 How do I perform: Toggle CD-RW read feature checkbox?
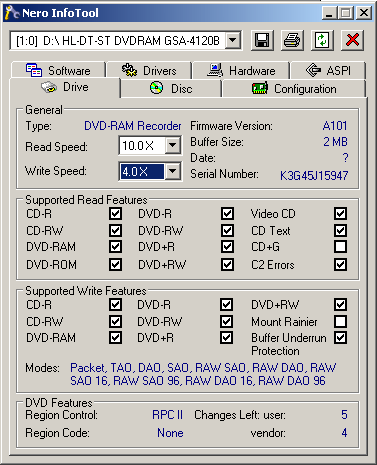coord(115,230)
